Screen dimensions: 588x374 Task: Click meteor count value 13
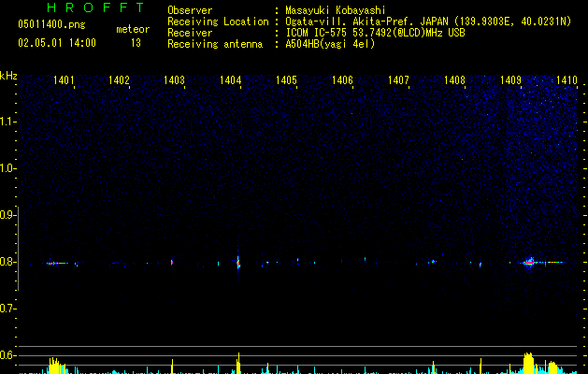point(136,43)
